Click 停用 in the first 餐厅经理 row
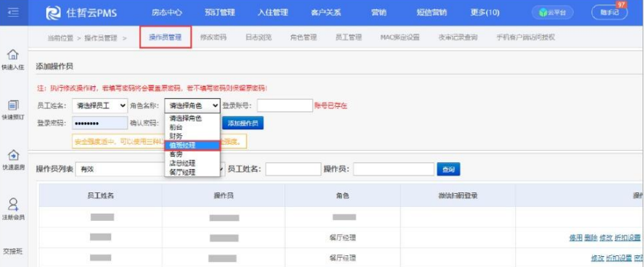 (x=575, y=238)
